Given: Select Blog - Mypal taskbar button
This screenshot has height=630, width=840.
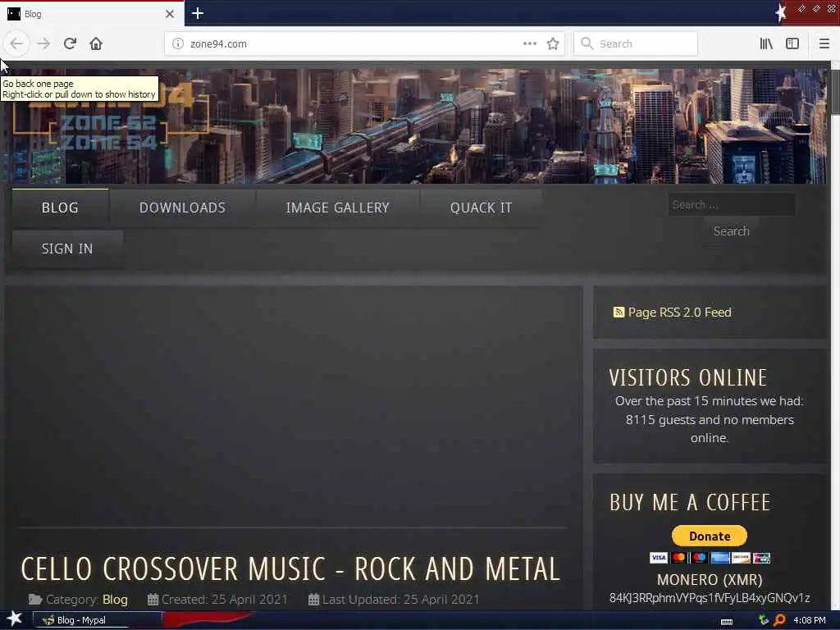Looking at the screenshot, I should pyautogui.click(x=98, y=620).
